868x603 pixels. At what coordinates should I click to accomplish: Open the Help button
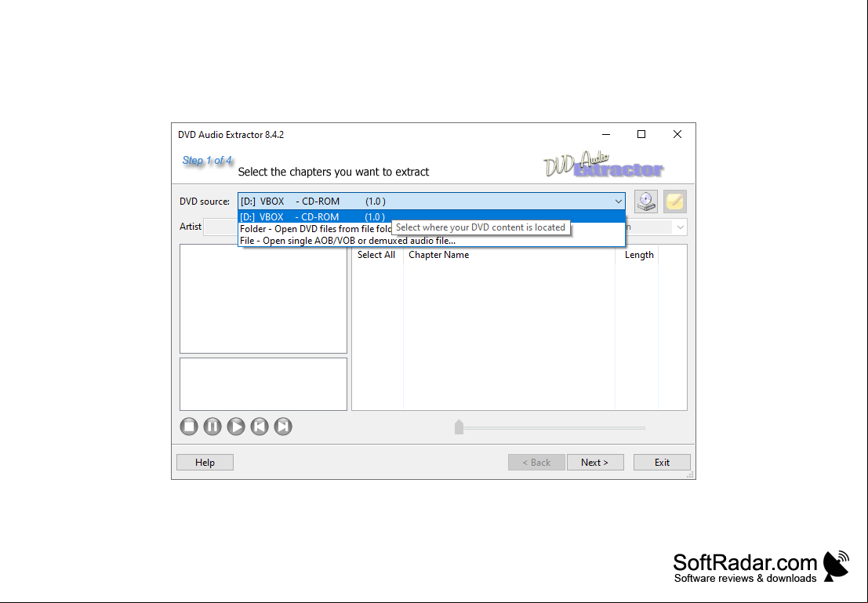205,463
